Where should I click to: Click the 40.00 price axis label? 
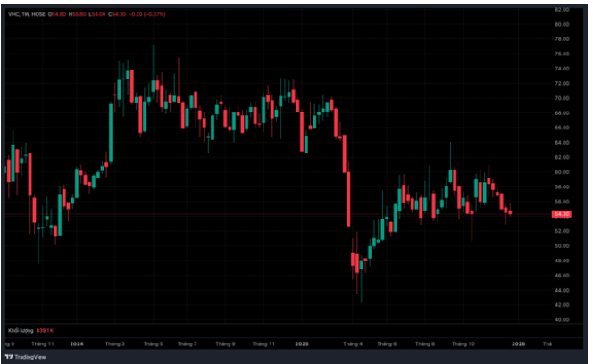point(562,319)
